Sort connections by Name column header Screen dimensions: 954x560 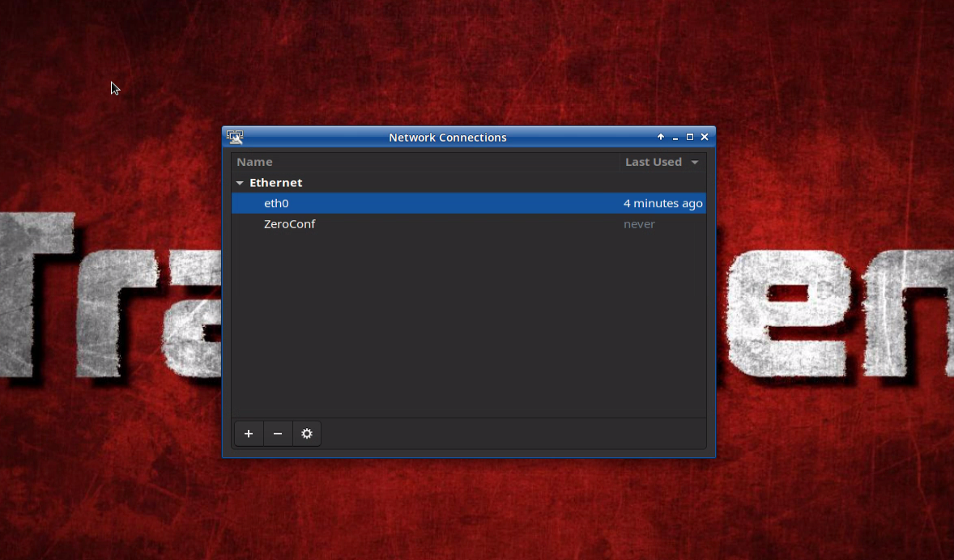[x=254, y=162]
